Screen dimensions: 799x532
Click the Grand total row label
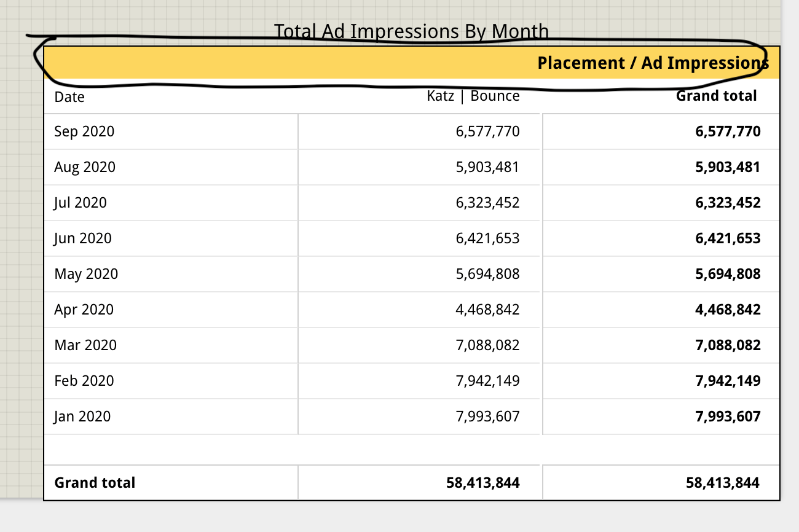tap(95, 482)
